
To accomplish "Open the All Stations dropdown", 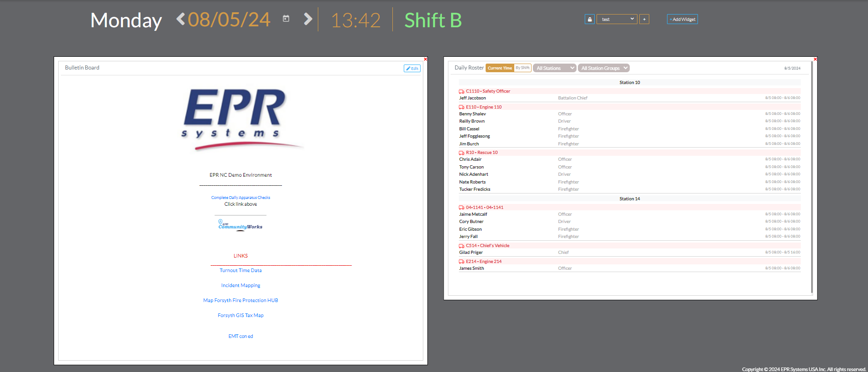I will (555, 68).
